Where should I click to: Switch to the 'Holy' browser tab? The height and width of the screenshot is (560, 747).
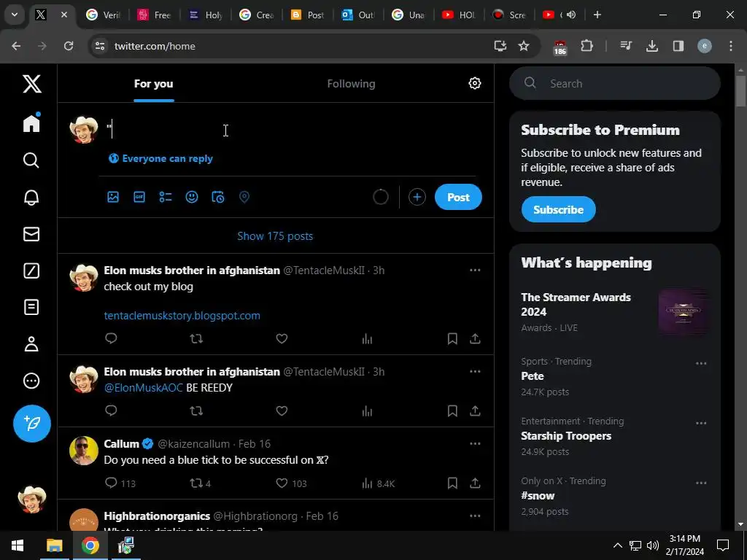205,15
